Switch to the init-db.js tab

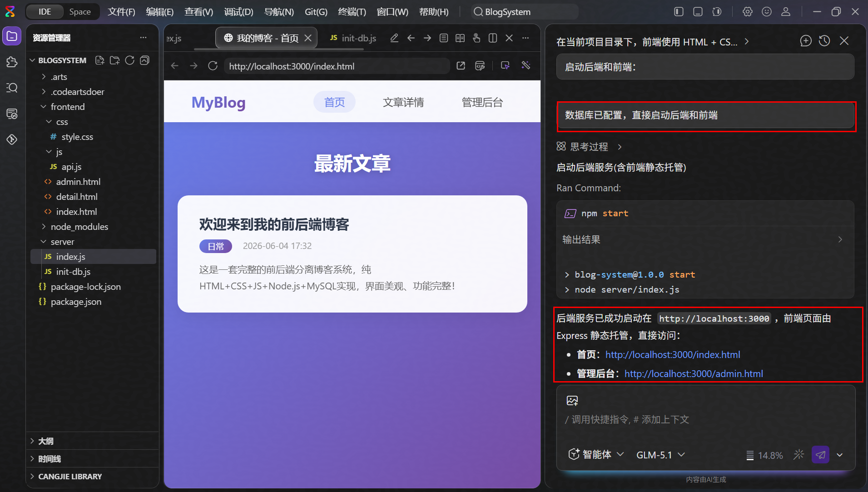point(353,38)
